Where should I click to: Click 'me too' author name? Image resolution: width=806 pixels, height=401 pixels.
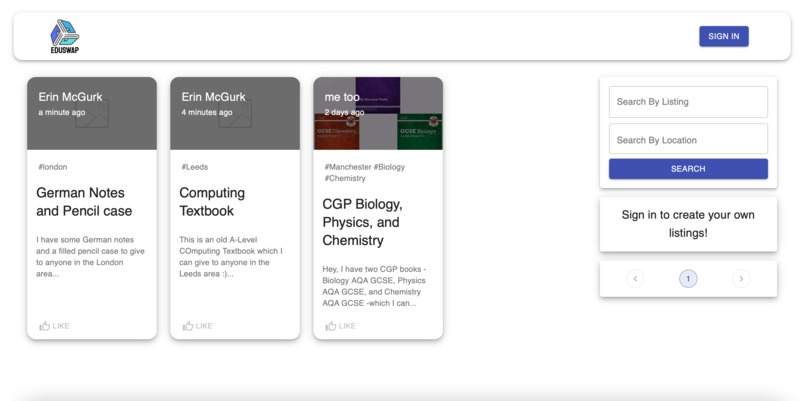pos(342,97)
